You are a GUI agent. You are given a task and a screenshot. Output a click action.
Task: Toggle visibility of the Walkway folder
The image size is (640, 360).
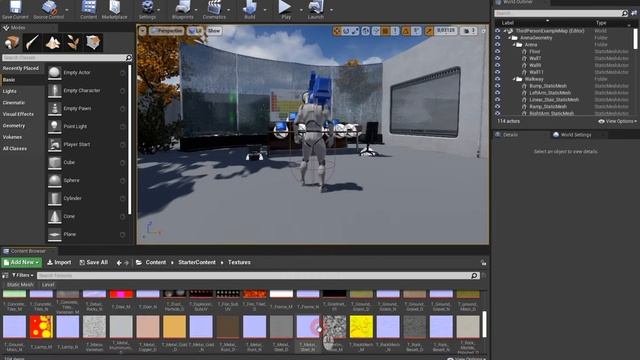[498, 79]
